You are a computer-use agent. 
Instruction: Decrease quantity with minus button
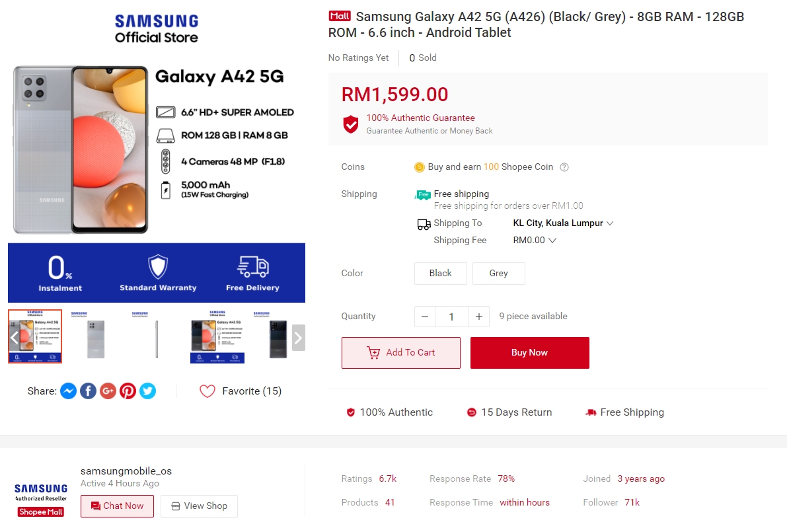(425, 317)
